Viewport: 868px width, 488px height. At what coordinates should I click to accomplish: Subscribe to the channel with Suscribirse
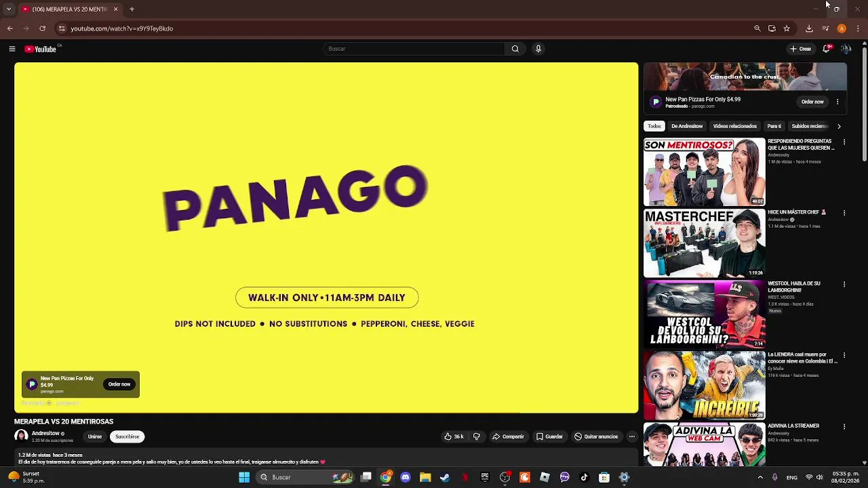coord(127,436)
